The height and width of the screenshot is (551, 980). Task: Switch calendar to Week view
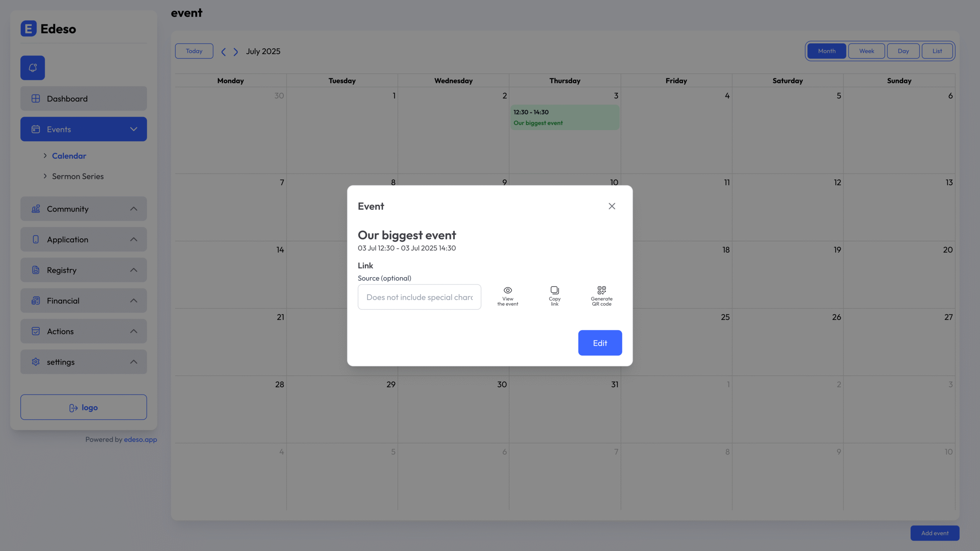click(x=866, y=51)
